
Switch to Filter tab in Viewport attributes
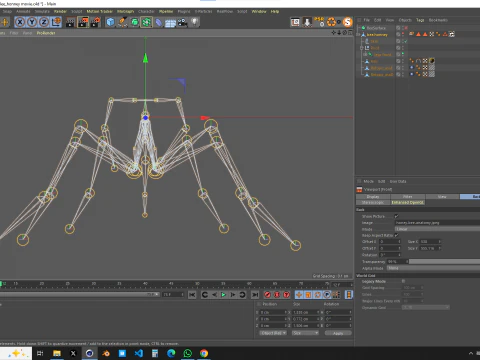point(408,197)
